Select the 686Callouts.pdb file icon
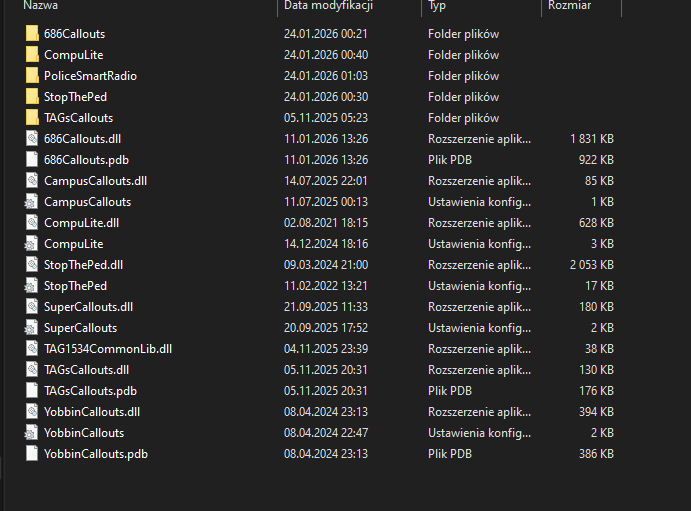Viewport: 691px width, 511px height. (34, 160)
